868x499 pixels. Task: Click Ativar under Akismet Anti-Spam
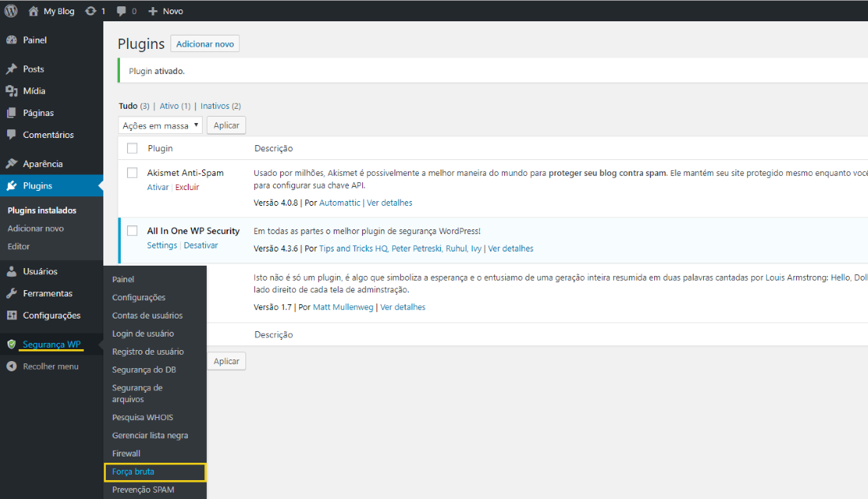pos(158,187)
